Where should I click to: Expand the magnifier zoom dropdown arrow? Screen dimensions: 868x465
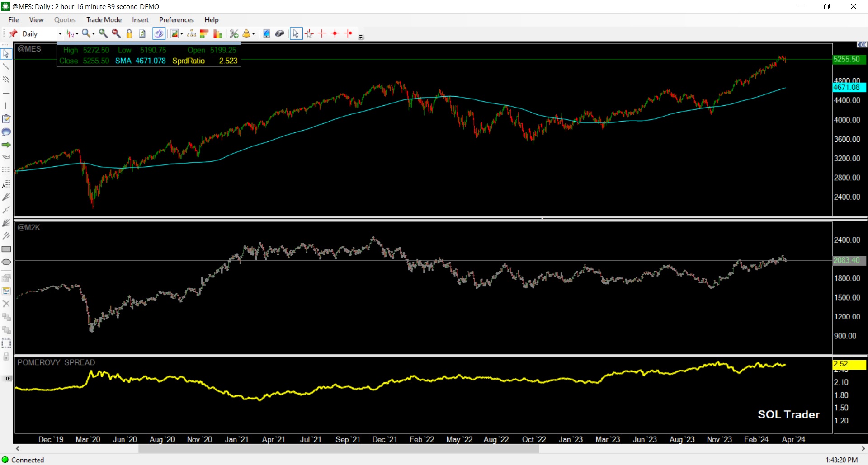point(94,33)
